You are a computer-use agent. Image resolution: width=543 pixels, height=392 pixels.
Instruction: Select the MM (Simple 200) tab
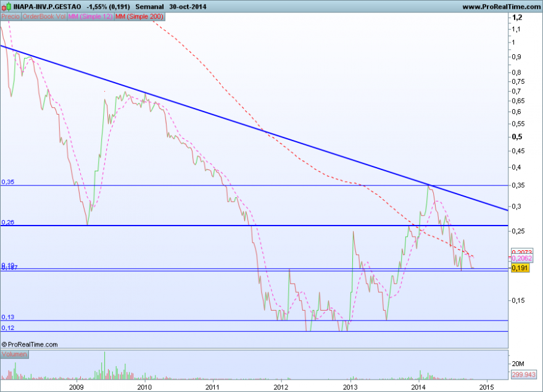click(x=139, y=17)
